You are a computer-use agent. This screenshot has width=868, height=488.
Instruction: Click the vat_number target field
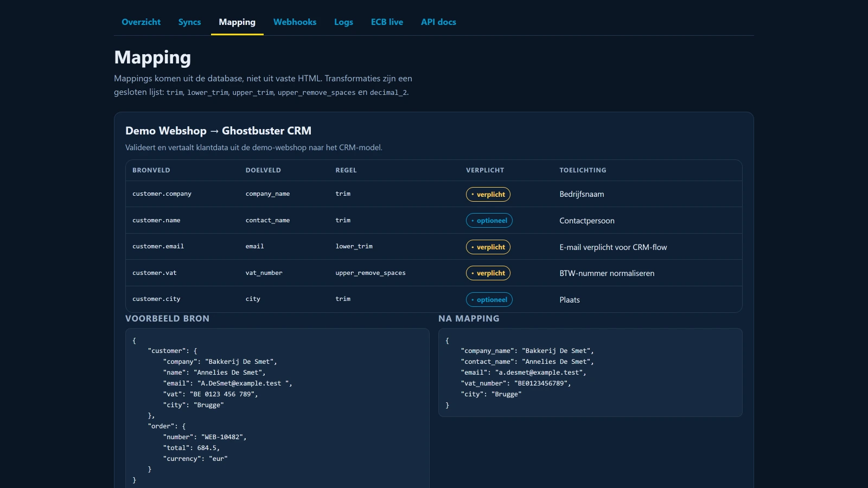coord(264,273)
